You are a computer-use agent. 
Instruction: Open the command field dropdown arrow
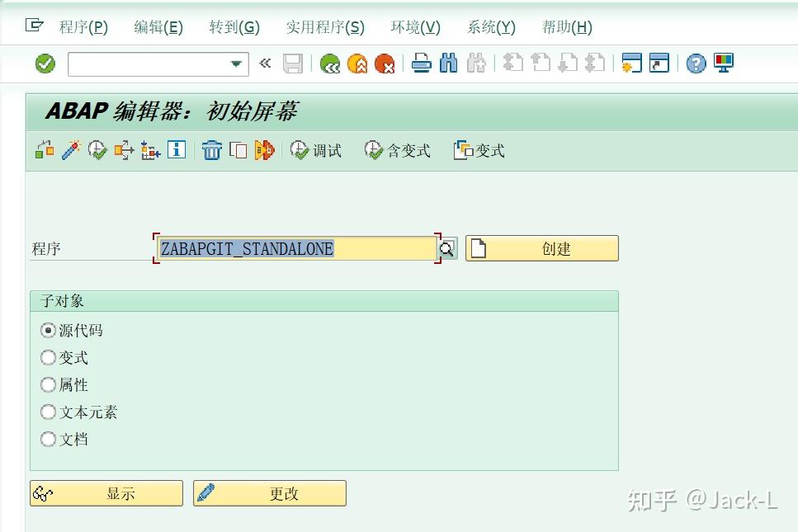(x=236, y=64)
